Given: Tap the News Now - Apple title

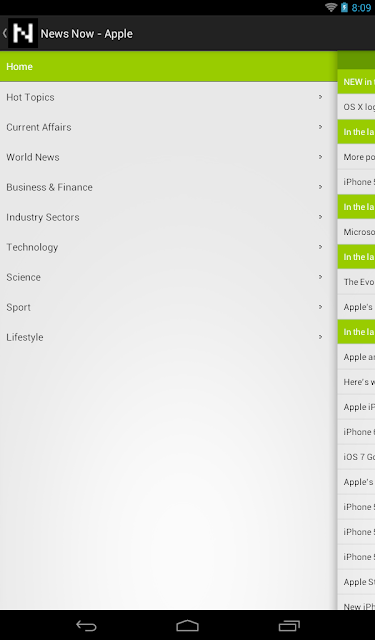Looking at the screenshot, I should (x=87, y=33).
